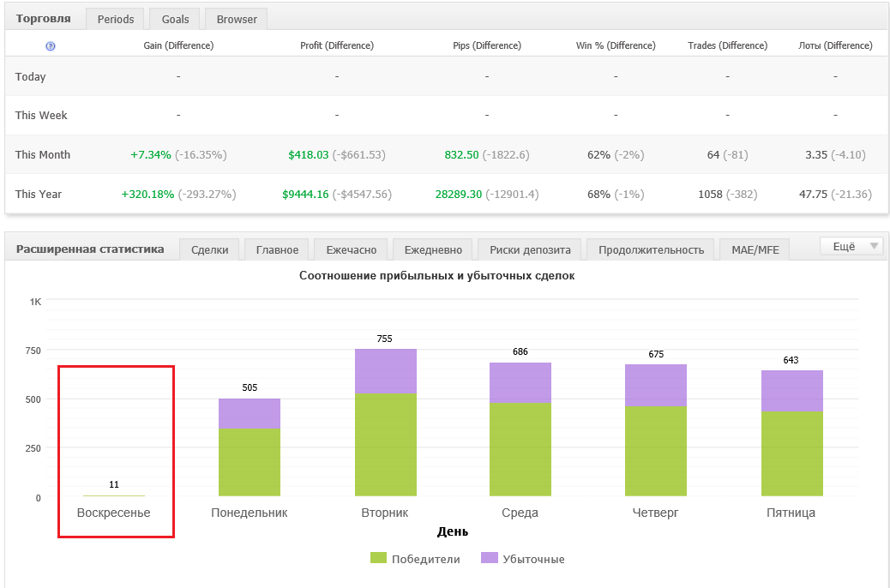Screen dimensions: 890x588
Task: Click the Пятница axis label
Action: 791,513
